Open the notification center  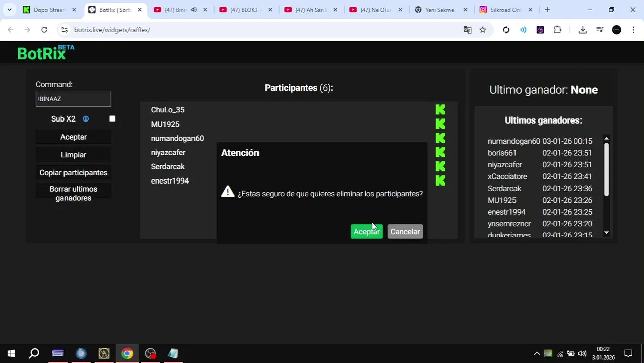pos(628,354)
